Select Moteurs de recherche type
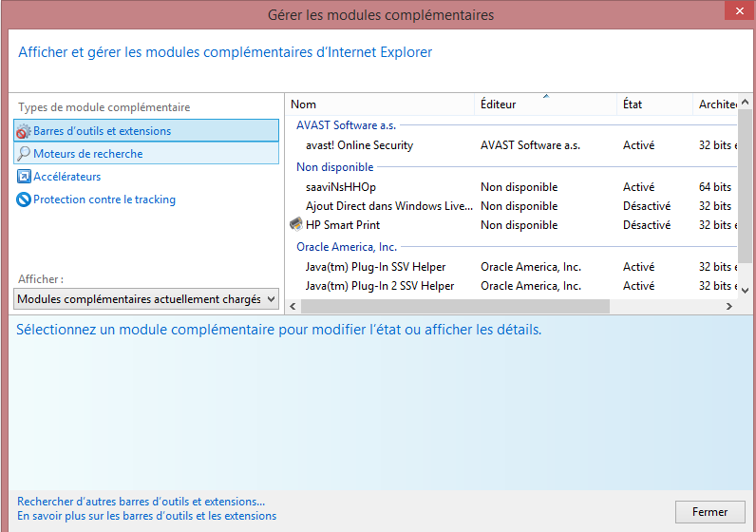 pyautogui.click(x=146, y=153)
